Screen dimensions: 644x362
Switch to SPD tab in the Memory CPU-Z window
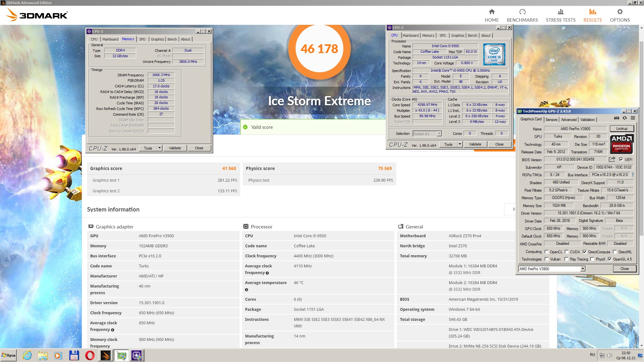pos(142,39)
